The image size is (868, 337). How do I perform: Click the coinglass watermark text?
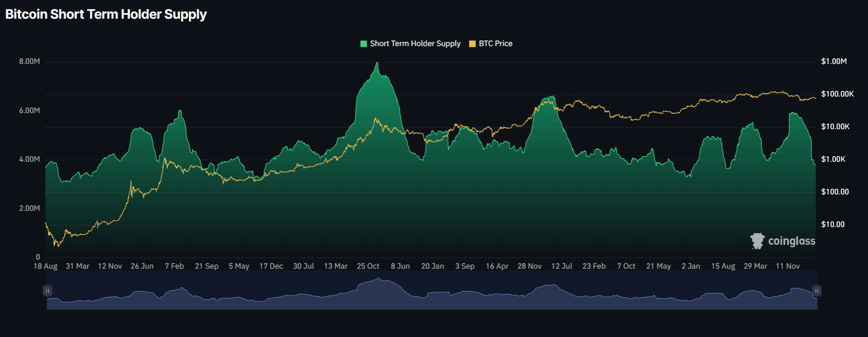[791, 241]
